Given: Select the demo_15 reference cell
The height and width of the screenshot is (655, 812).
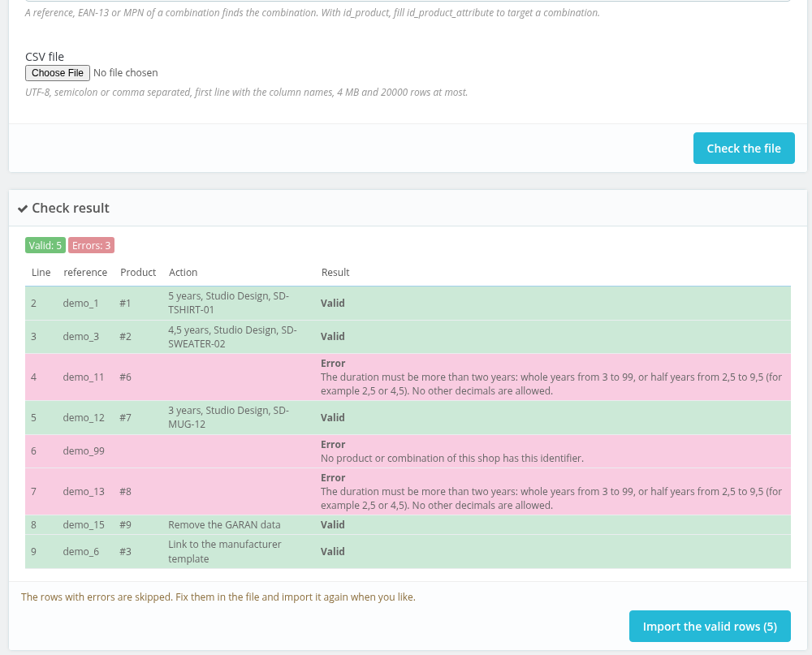Looking at the screenshot, I should [x=84, y=524].
